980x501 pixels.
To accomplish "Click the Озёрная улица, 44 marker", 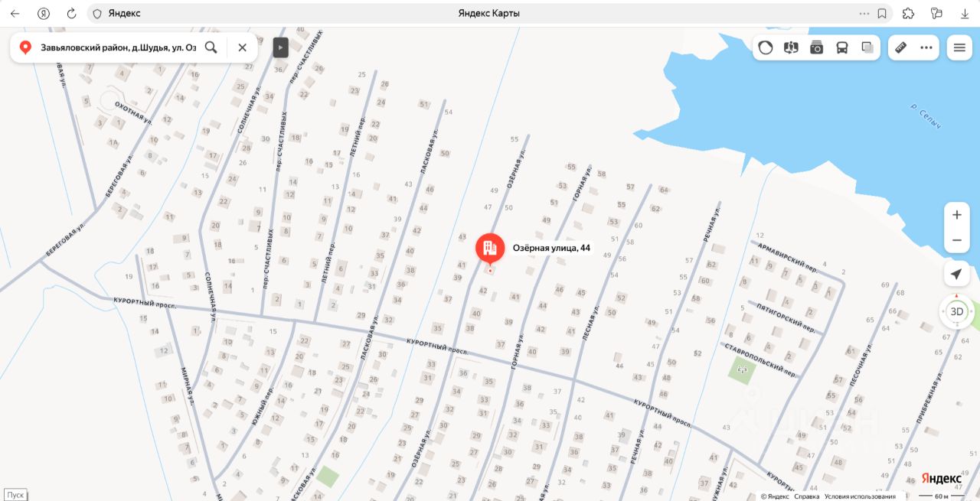I will tap(490, 249).
